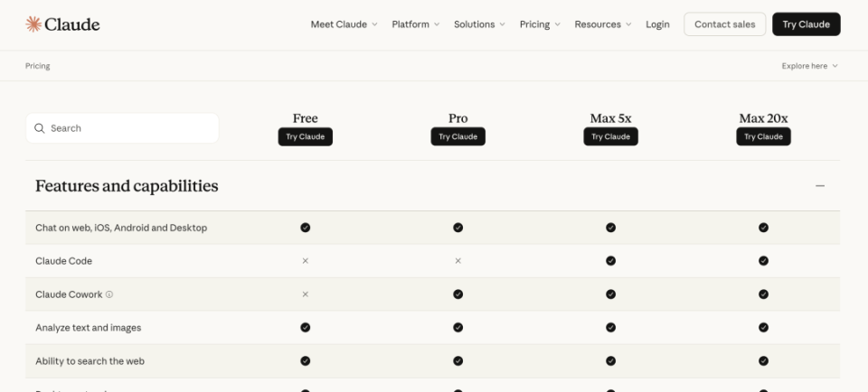The height and width of the screenshot is (392, 868).
Task: Open the Meet Claude dropdown menu
Action: point(344,24)
